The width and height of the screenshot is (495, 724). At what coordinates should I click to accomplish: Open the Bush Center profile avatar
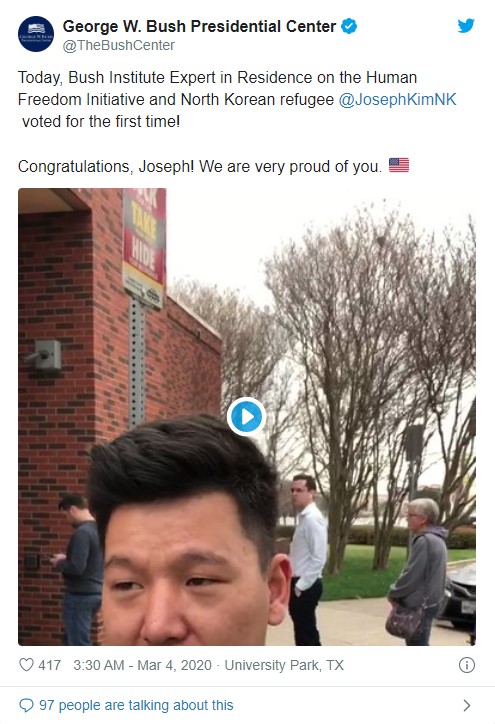point(36,34)
